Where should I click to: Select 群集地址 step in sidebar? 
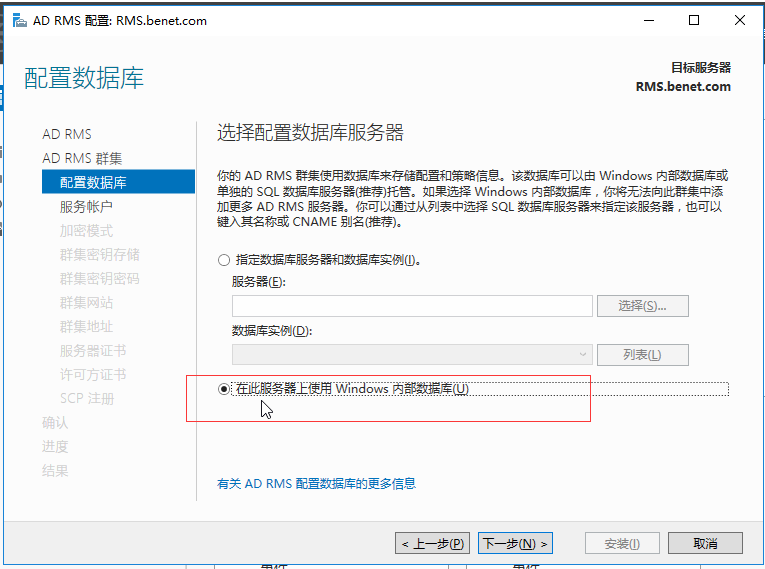pyautogui.click(x=86, y=326)
